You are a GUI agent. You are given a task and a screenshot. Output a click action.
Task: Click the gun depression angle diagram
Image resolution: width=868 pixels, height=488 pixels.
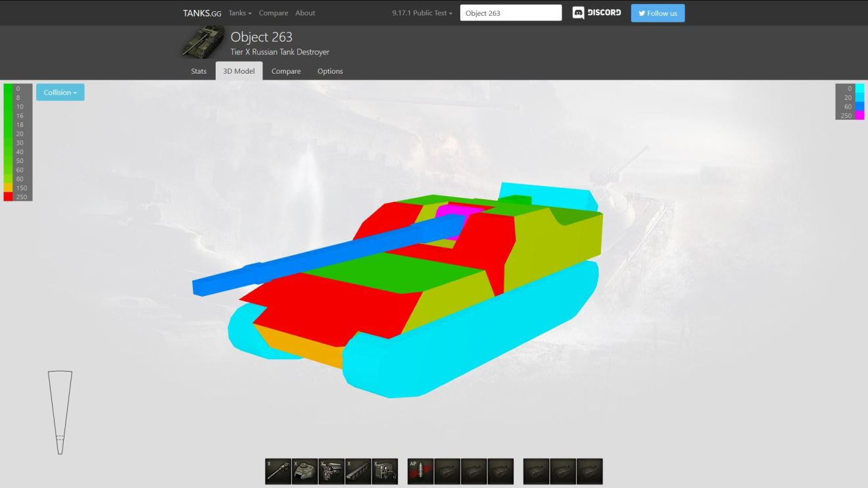point(60,412)
